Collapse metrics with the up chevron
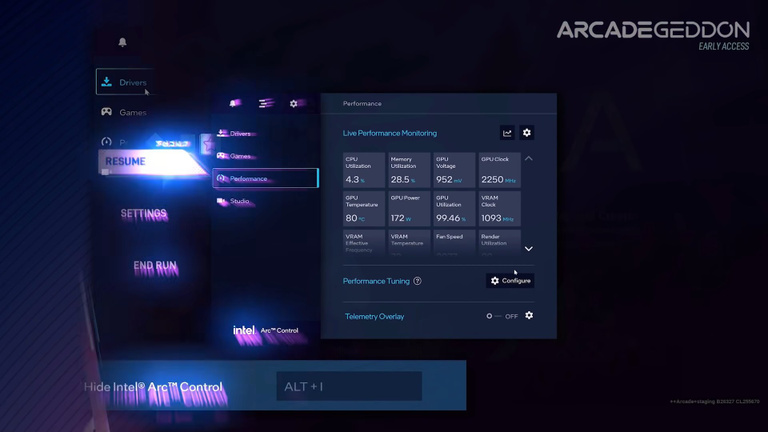Image resolution: width=768 pixels, height=432 pixels. [x=528, y=159]
